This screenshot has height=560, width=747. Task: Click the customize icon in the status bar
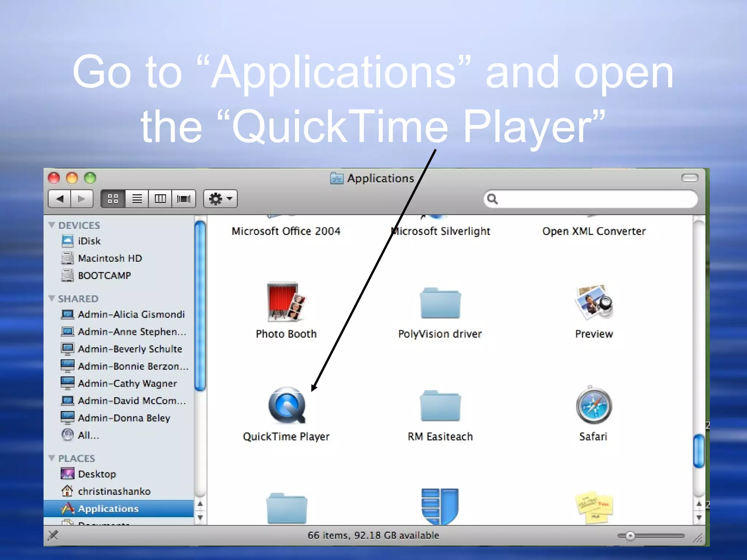(x=53, y=536)
